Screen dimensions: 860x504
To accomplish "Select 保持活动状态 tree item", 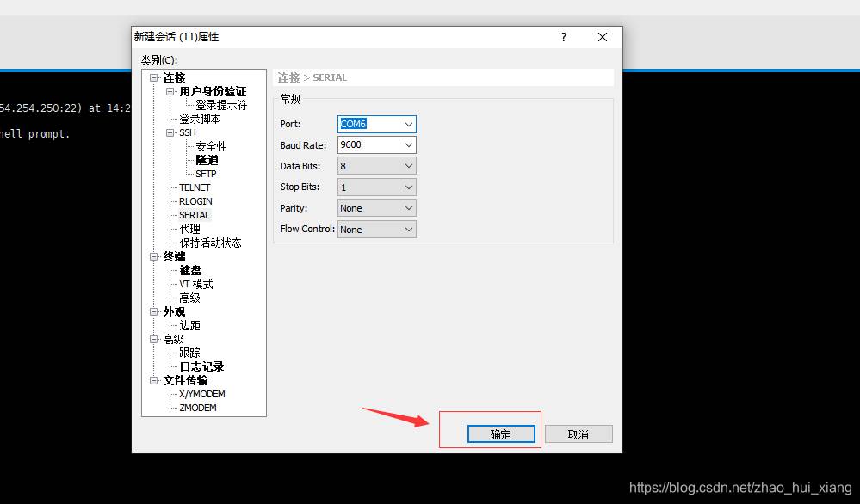I will coord(210,243).
